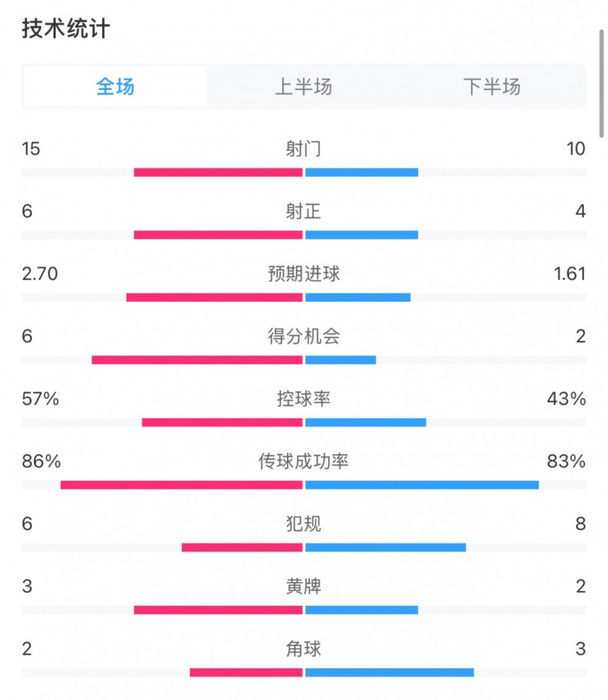
Task: Click the 技术统计 heading
Action: point(66,29)
